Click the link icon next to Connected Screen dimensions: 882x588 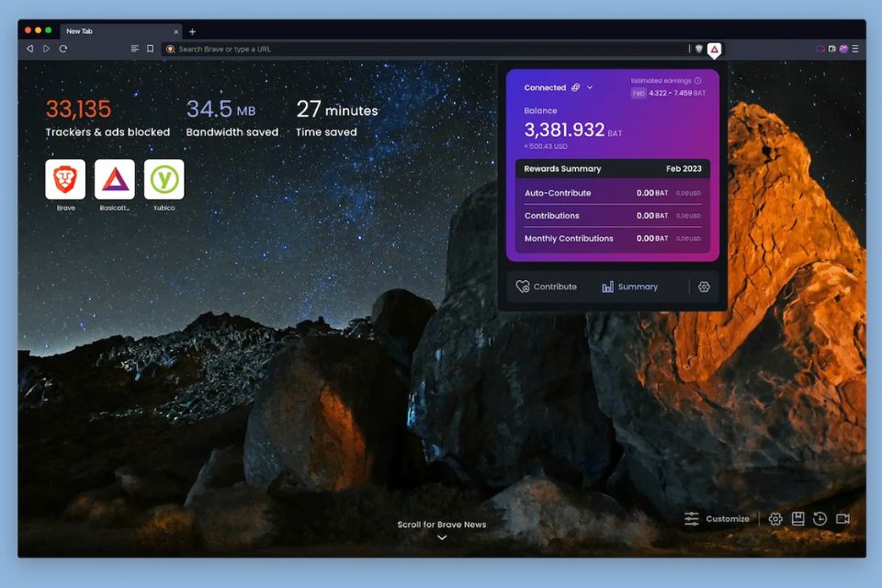(575, 87)
